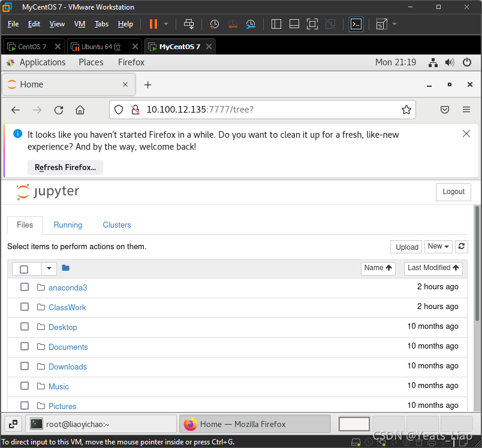This screenshot has width=482, height=448.
Task: Open the Firefox hamburger menu
Action: click(466, 110)
